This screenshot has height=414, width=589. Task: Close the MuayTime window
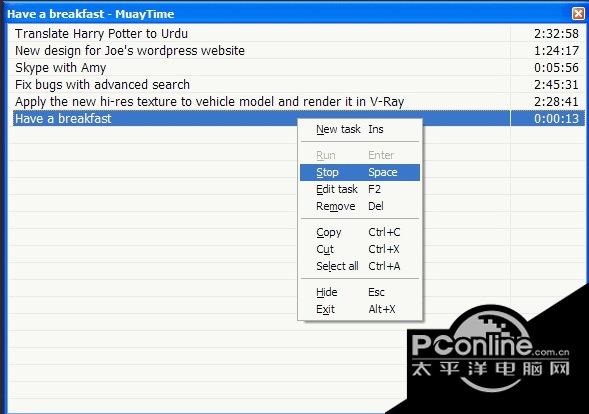coord(578,14)
